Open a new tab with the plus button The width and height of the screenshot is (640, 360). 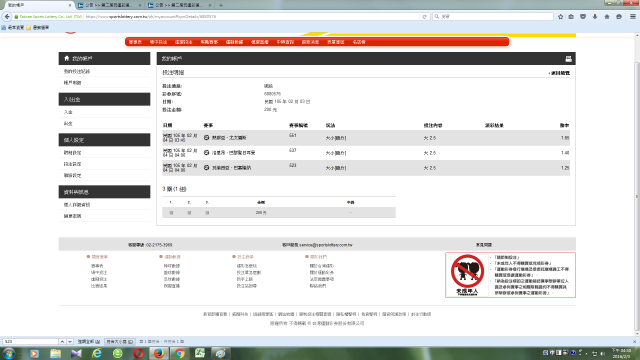tap(221, 5)
